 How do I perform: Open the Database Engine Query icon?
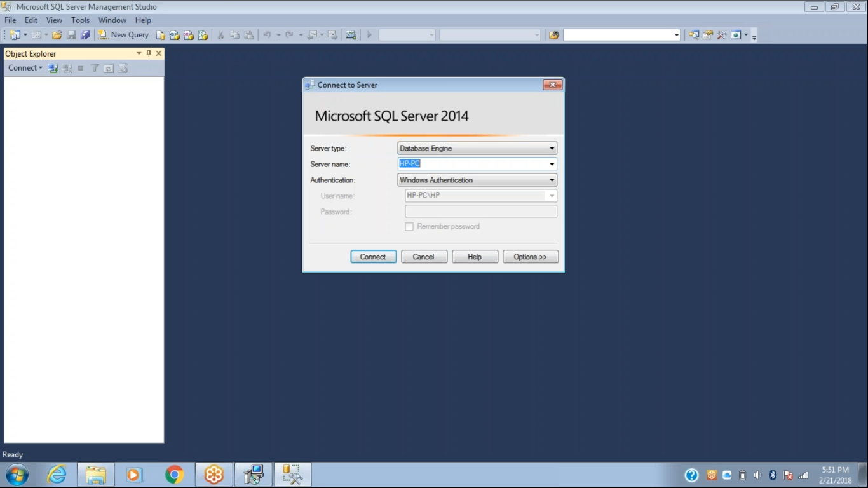point(161,35)
